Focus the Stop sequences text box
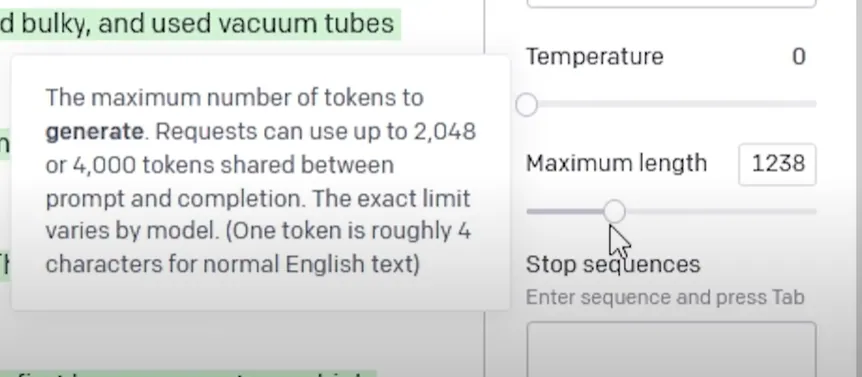The width and height of the screenshot is (862, 377). click(x=671, y=350)
